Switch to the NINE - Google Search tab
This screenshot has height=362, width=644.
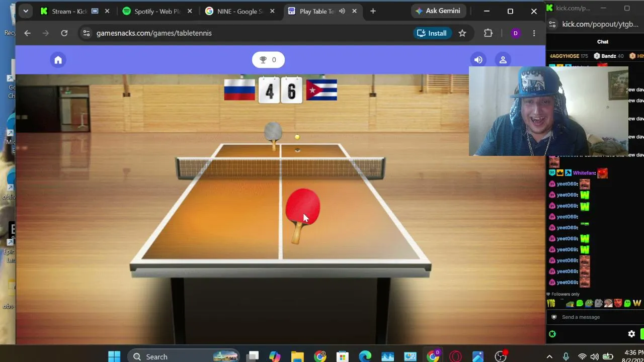click(x=239, y=11)
